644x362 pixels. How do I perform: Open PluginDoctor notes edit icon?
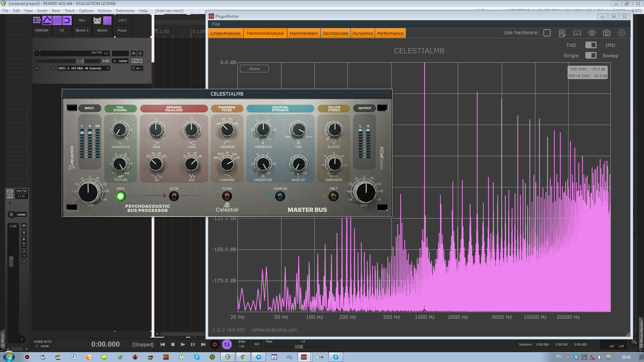point(562,33)
